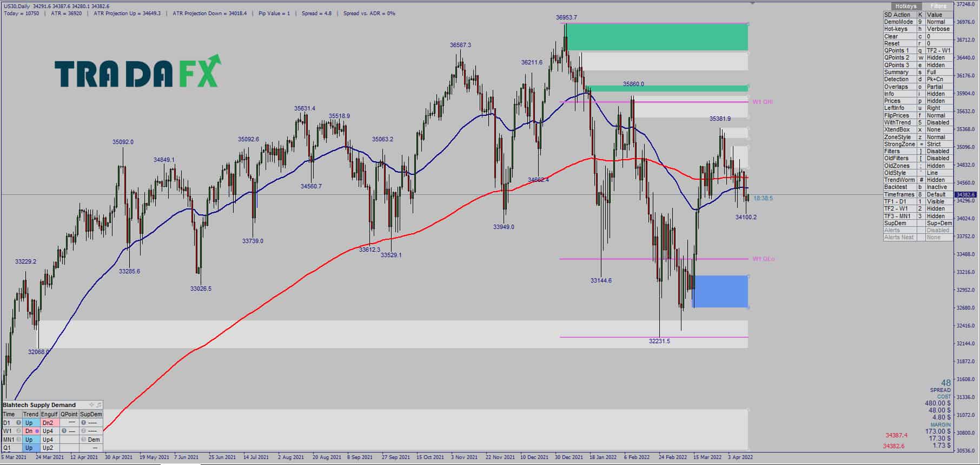Viewport: 980px width, 465px height.
Task: Switch to the Hotkeys tab
Action: click(906, 6)
